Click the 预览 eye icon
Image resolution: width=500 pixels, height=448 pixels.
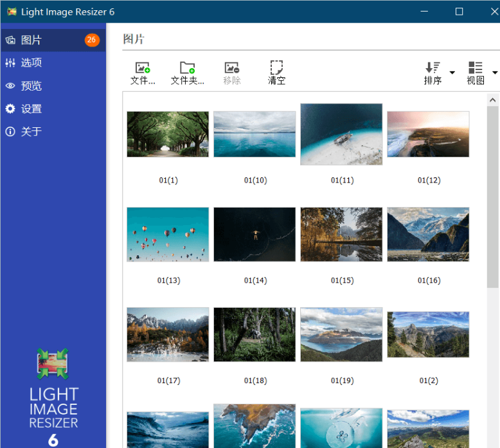10,85
